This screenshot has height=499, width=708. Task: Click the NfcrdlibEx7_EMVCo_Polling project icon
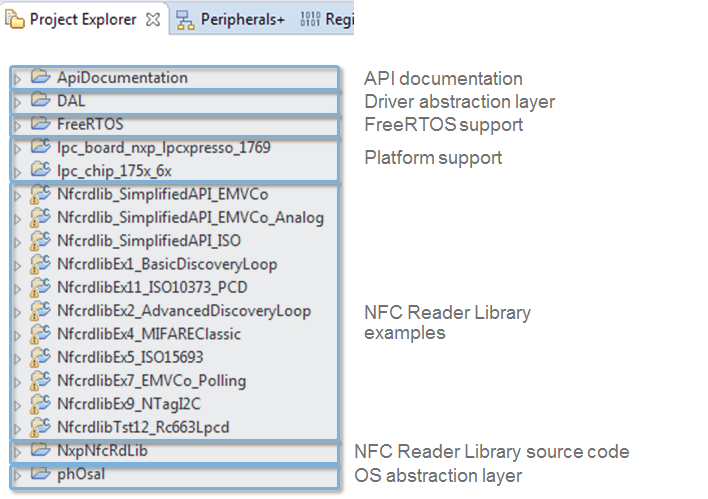(40, 381)
